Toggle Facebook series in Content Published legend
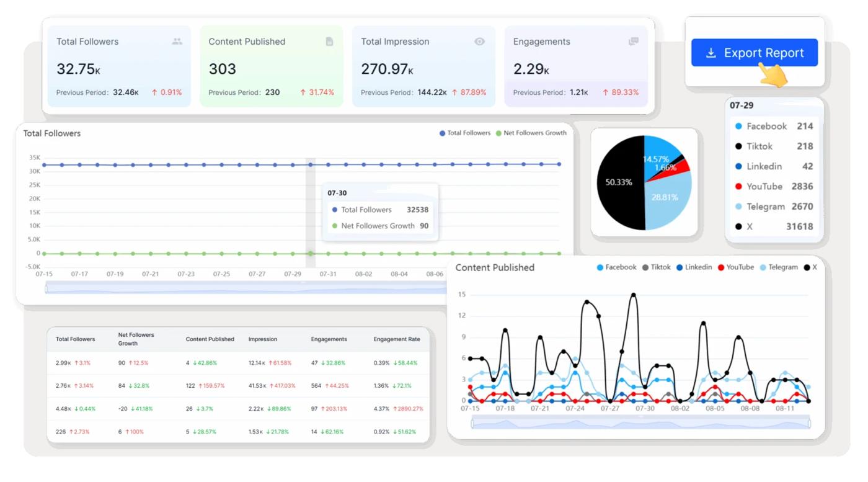Viewport: 868px width, 482px height. click(x=616, y=267)
